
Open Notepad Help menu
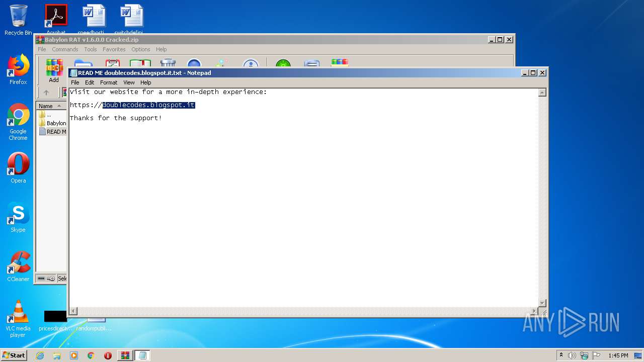click(145, 82)
